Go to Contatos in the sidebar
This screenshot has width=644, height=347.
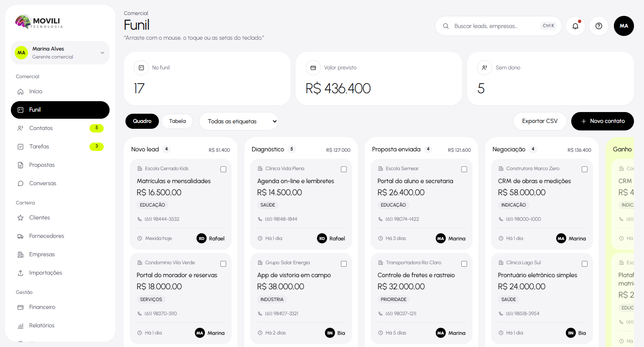coord(60,128)
